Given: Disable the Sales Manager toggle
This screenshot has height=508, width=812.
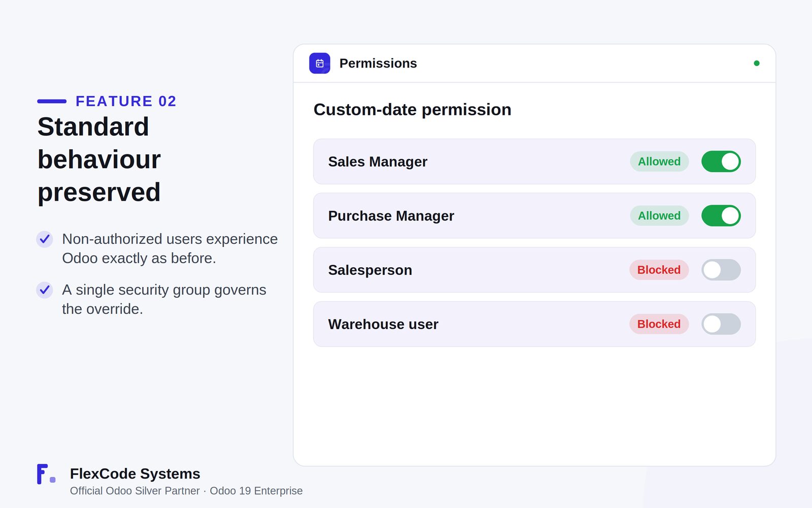Looking at the screenshot, I should click(x=721, y=162).
